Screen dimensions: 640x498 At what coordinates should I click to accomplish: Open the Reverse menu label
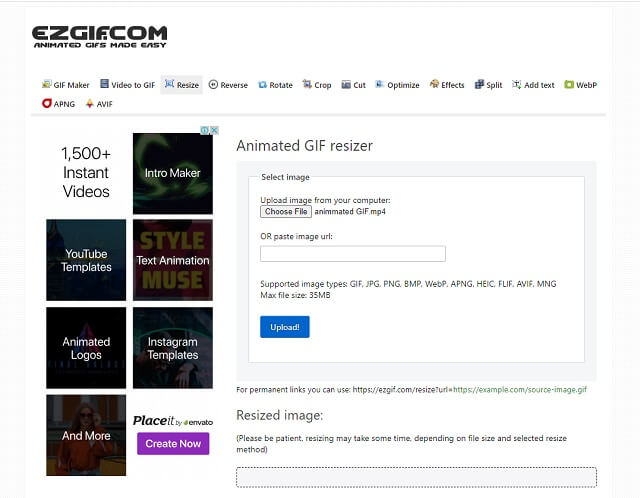click(234, 85)
